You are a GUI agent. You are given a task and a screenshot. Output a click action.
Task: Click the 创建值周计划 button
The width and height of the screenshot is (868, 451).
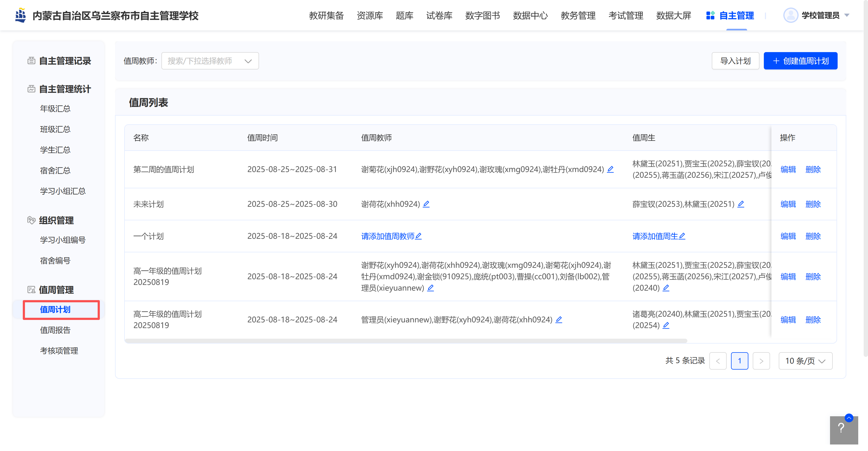pos(800,61)
